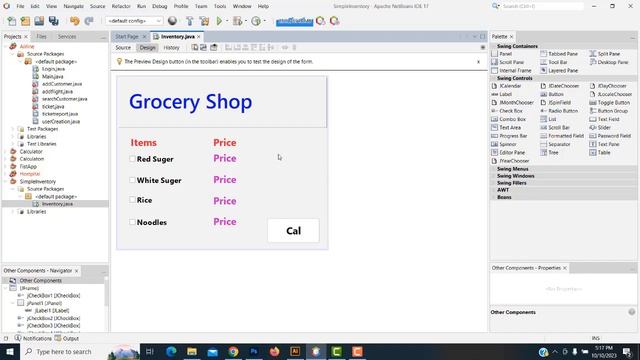Click the New Project toolbar icon
Screen dimensions: 640x360
25,21
